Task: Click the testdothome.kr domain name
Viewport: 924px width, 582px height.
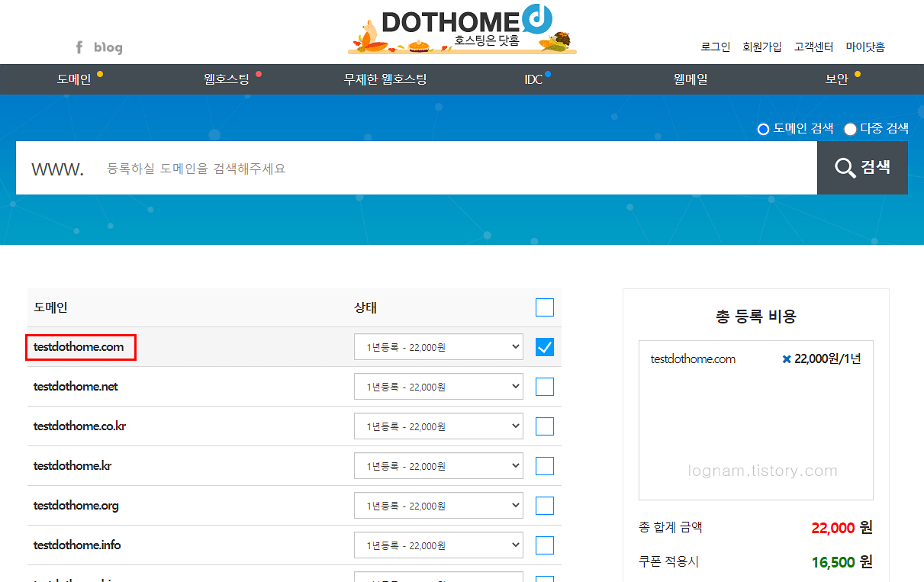Action: pyautogui.click(x=72, y=466)
